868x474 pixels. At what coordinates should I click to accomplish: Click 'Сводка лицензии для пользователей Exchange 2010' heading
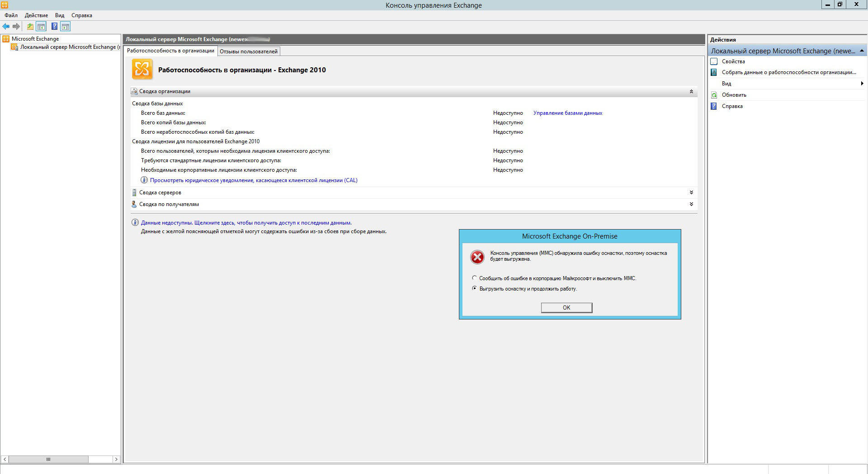pyautogui.click(x=196, y=141)
